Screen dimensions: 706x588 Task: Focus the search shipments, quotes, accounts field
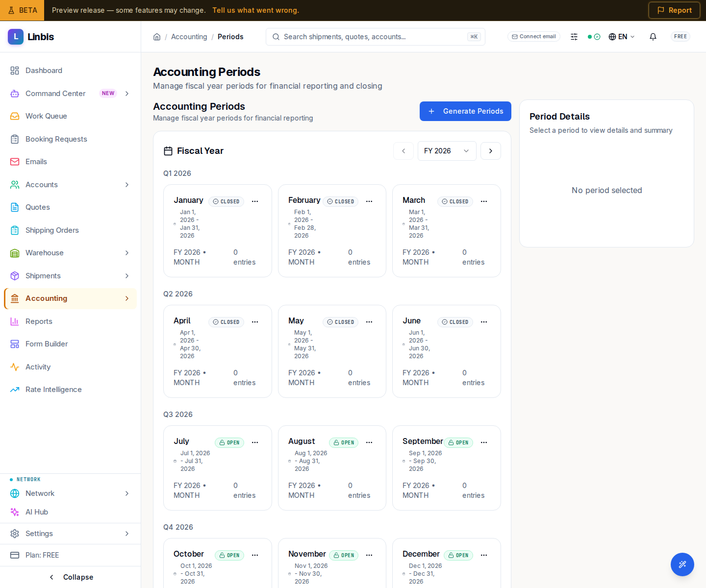(x=376, y=37)
